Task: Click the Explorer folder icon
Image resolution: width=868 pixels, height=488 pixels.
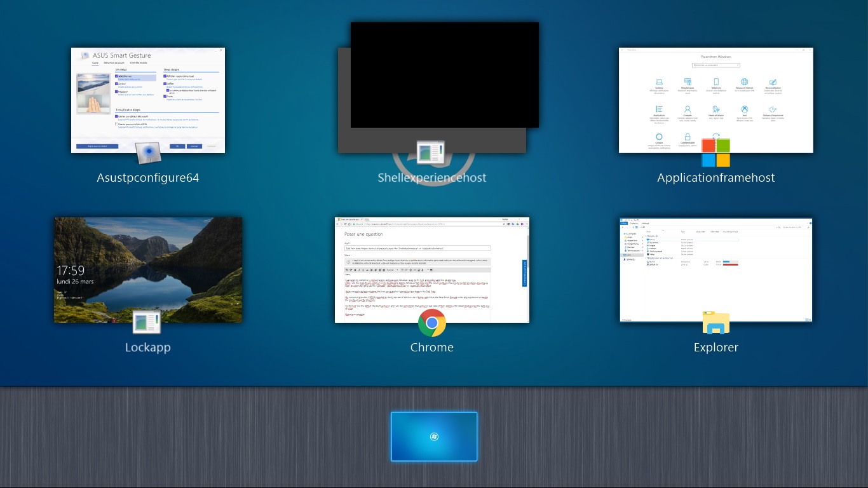Action: 716,323
